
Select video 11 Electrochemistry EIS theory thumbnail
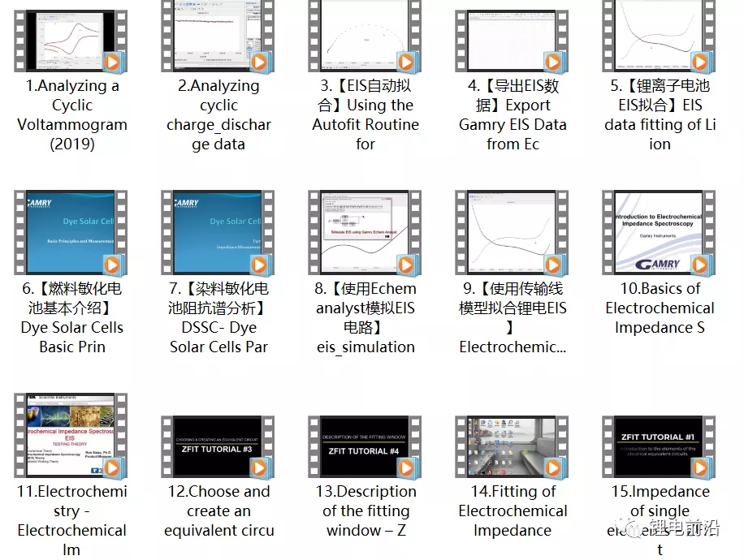(71, 435)
